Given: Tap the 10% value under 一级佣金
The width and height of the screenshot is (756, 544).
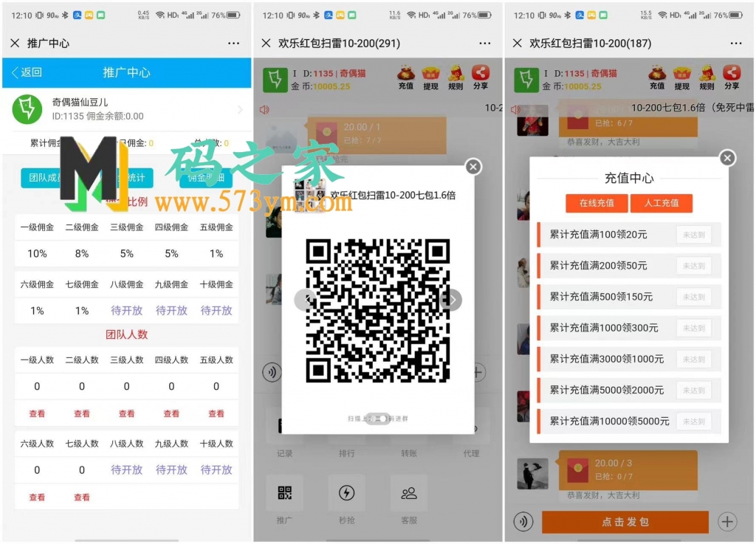Looking at the screenshot, I should pos(37,253).
